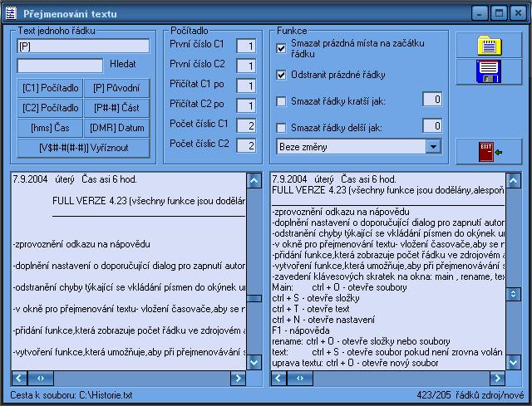Minimize the Přejmenování textu window
Viewport: 532px width, 406px height.
click(x=480, y=13)
